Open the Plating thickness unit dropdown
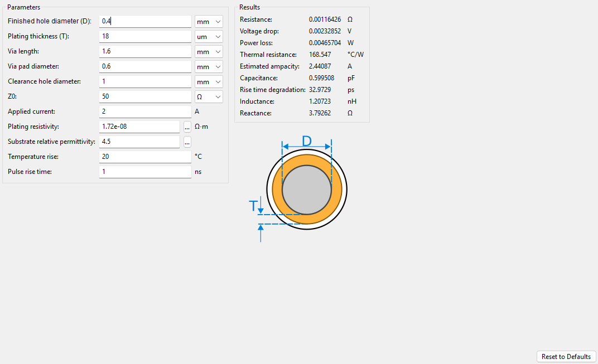Screen dimensions: 598x364 [x=209, y=37]
